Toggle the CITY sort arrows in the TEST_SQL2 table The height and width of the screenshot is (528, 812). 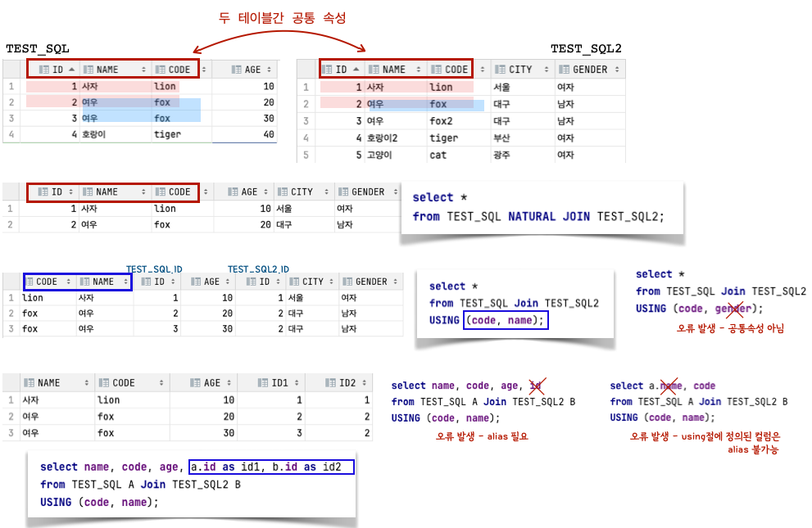547,70
